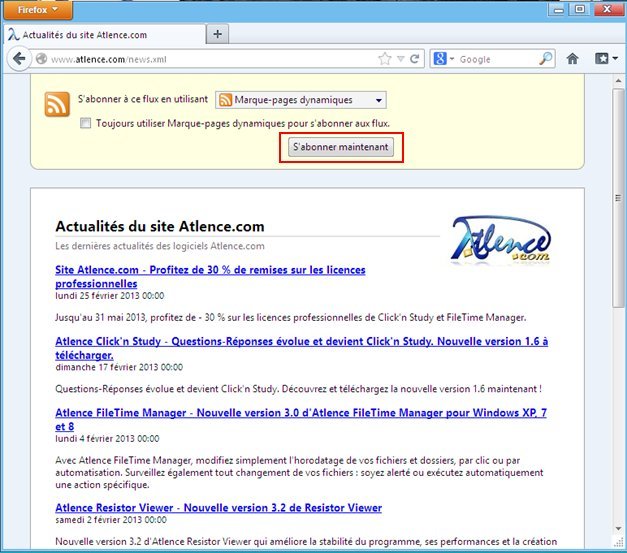
Task: Reload the page with the refresh icon
Action: 415,59
